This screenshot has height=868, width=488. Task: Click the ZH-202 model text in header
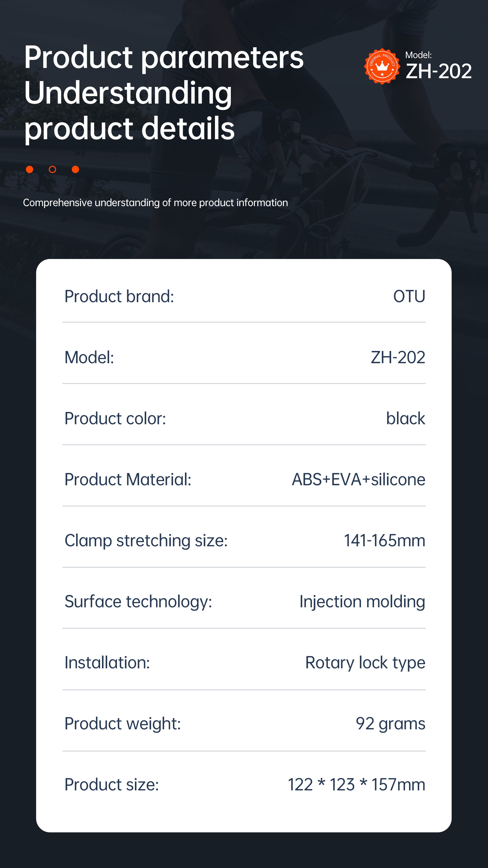pyautogui.click(x=438, y=72)
